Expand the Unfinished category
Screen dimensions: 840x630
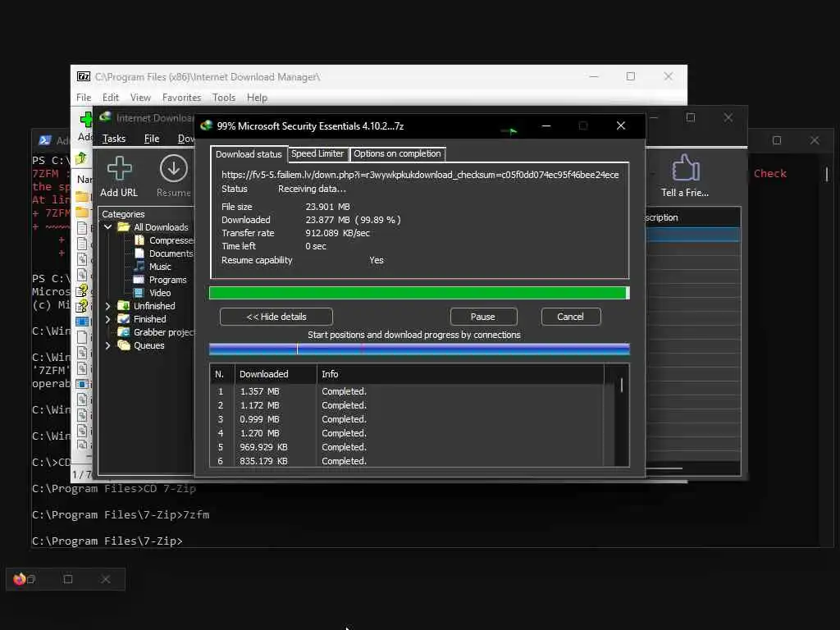click(x=107, y=306)
